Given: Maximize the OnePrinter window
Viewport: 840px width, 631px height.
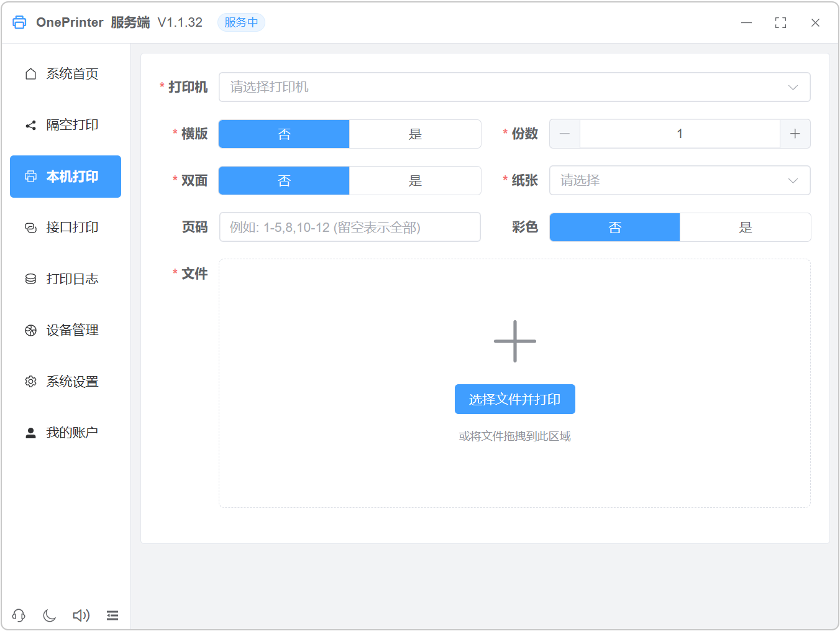Looking at the screenshot, I should [781, 22].
